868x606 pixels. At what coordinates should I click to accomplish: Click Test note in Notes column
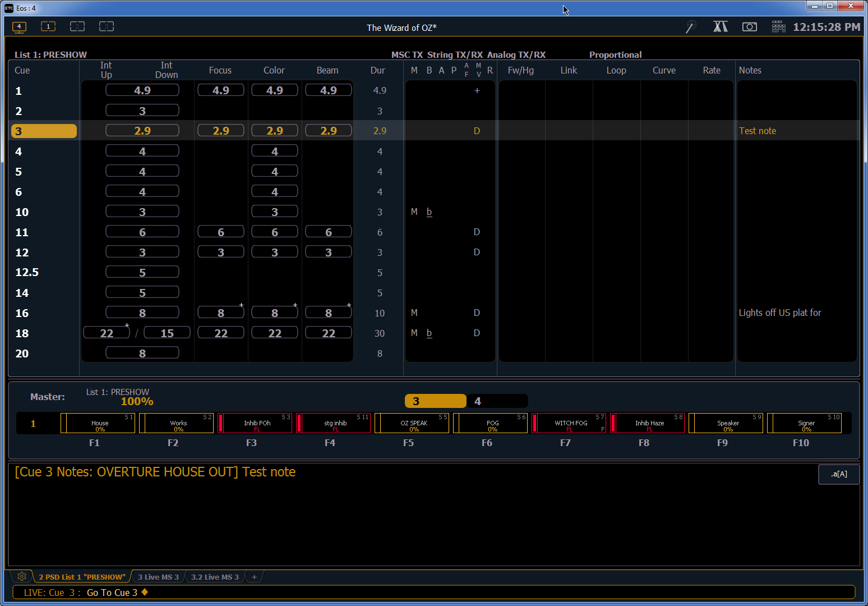pyautogui.click(x=758, y=131)
